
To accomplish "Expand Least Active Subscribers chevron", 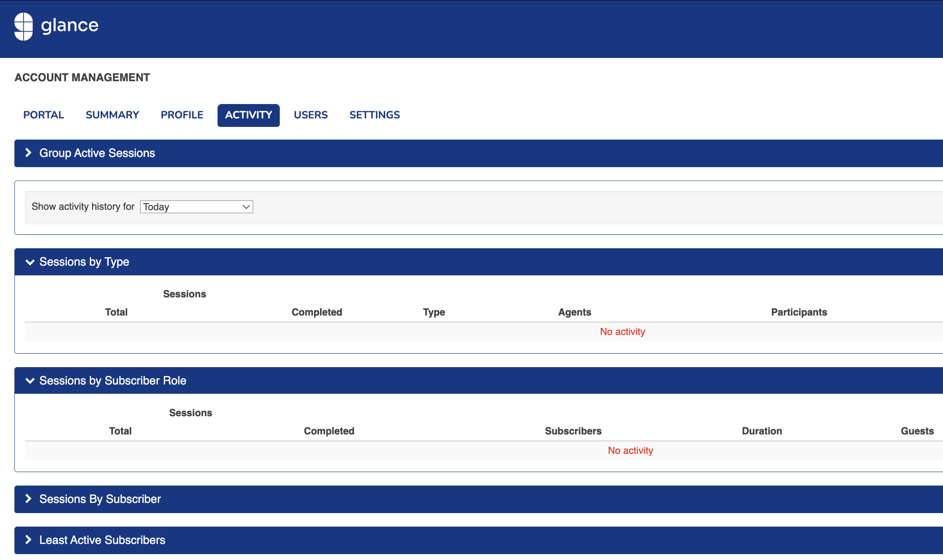I will (x=28, y=540).
